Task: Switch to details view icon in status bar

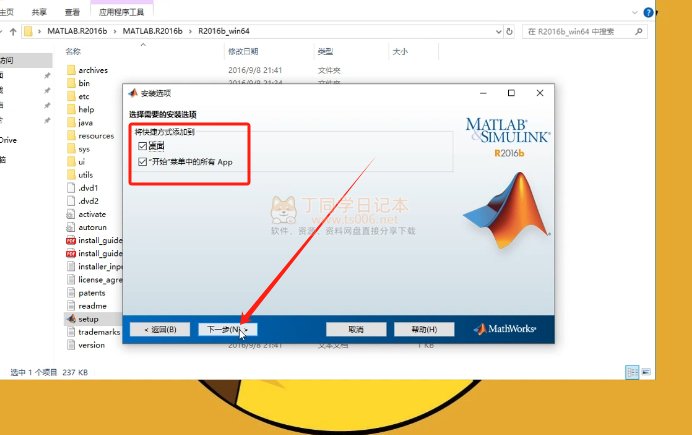Action: (632, 372)
